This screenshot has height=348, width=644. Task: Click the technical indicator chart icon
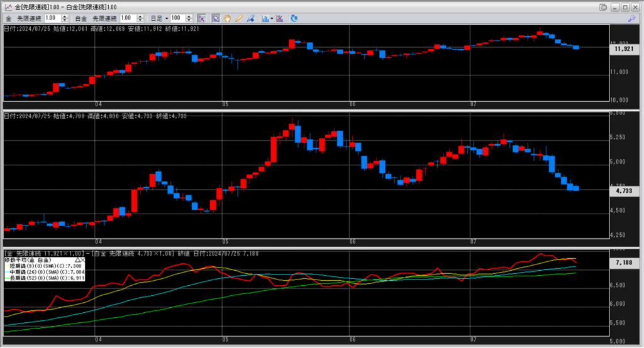coord(265,19)
